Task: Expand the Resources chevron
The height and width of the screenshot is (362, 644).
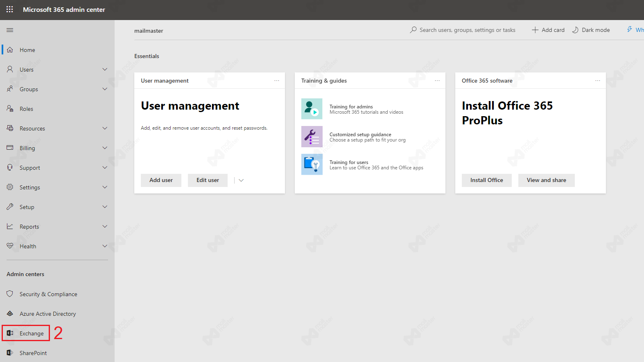Action: pos(105,128)
